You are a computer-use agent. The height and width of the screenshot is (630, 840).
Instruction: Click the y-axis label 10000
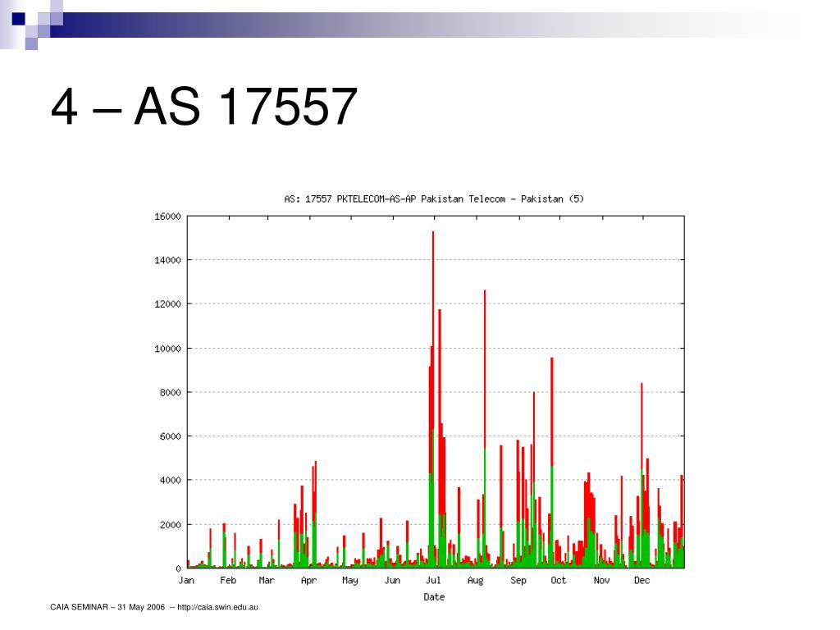[x=167, y=349]
